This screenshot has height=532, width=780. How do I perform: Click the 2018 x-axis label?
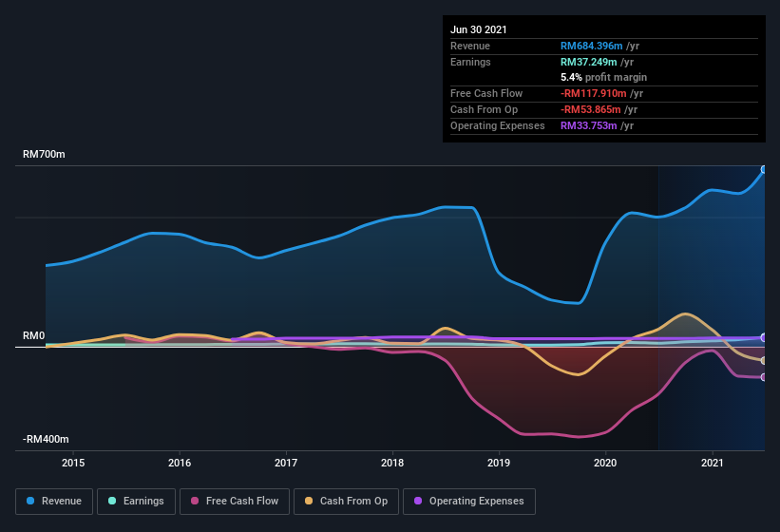click(392, 463)
